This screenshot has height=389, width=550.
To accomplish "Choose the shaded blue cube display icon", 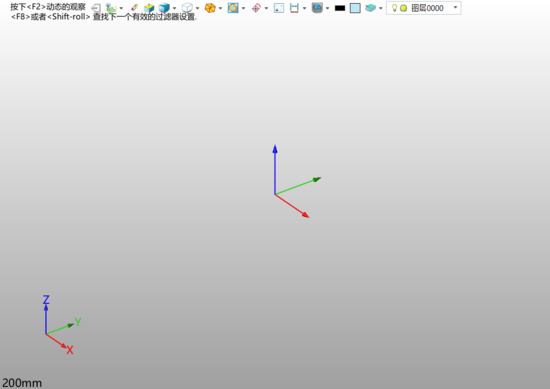I will [164, 8].
